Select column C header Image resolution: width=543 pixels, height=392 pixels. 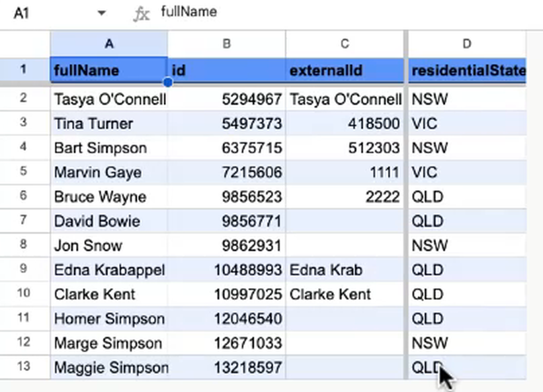point(345,44)
